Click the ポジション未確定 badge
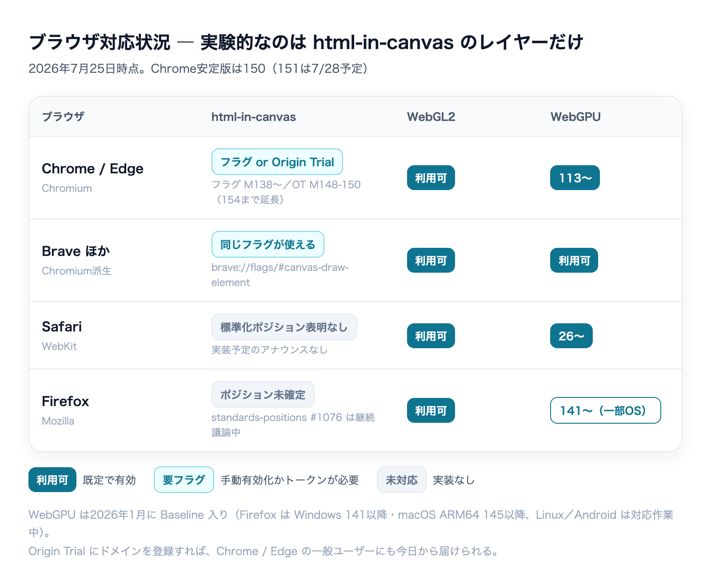711x588 pixels. (263, 394)
